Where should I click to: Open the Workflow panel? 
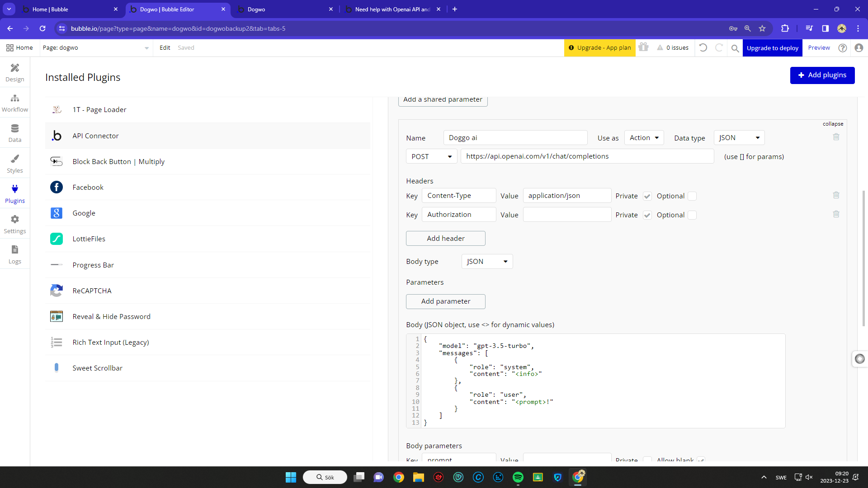click(x=14, y=103)
